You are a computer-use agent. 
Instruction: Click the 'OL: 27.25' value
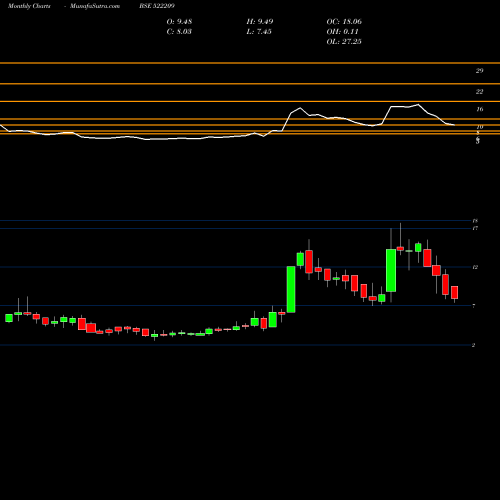[x=344, y=42]
